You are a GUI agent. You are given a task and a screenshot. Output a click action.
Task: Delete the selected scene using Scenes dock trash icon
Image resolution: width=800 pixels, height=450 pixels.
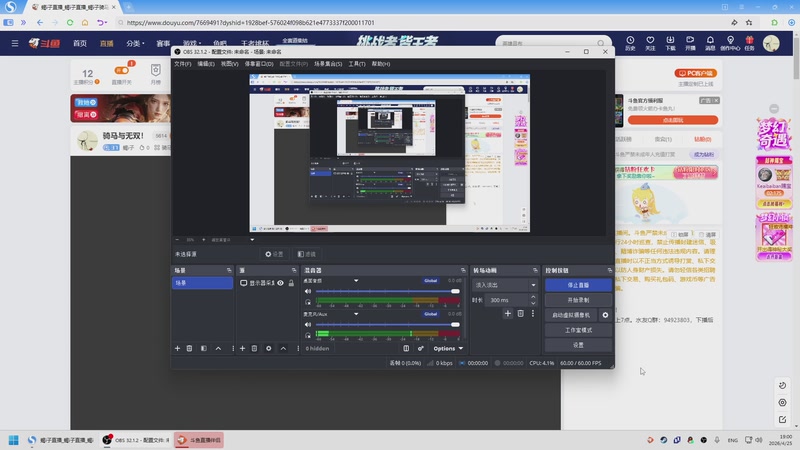[189, 348]
